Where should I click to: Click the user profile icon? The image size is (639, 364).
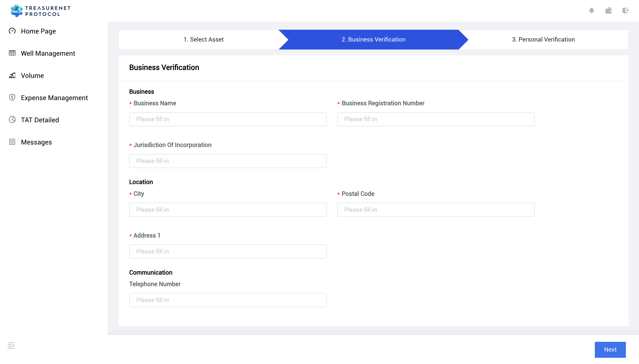[x=609, y=10]
